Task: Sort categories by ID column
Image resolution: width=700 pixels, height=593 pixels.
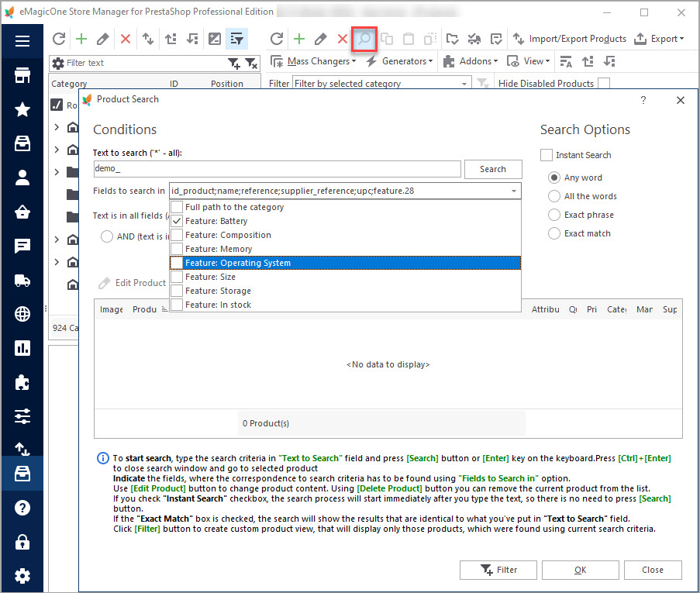Action: coord(174,84)
